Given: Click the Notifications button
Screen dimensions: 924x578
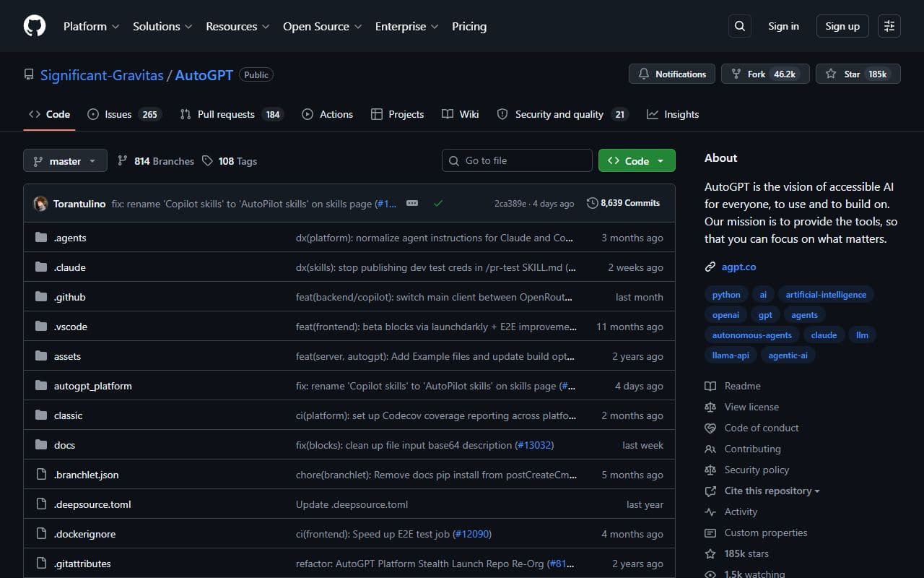Looking at the screenshot, I should point(672,74).
